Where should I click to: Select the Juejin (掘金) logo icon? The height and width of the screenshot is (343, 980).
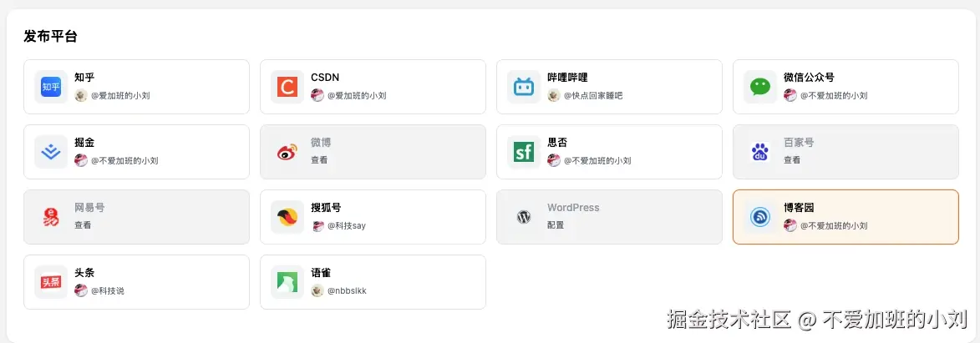click(51, 152)
